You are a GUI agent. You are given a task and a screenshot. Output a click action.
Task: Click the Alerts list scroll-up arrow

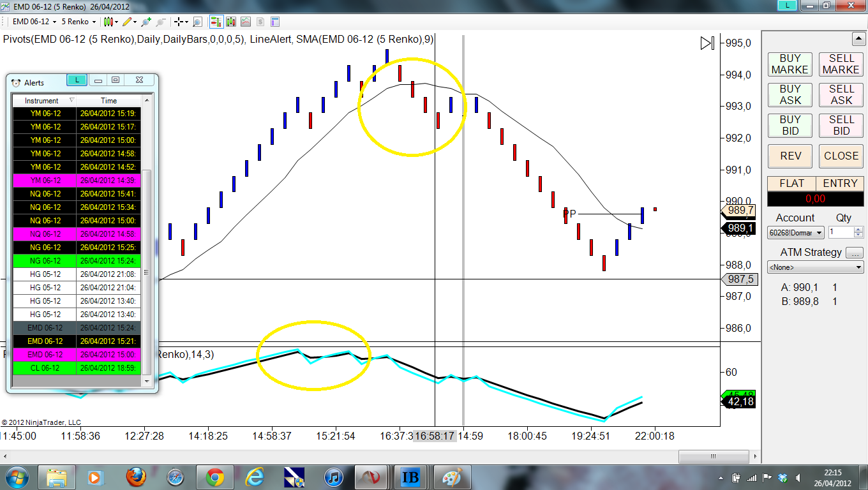(147, 100)
